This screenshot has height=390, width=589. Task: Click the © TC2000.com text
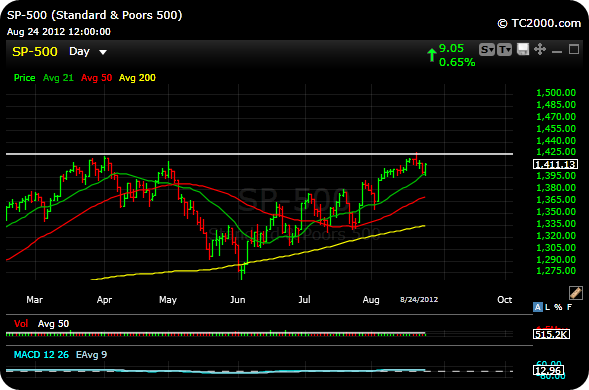point(539,23)
